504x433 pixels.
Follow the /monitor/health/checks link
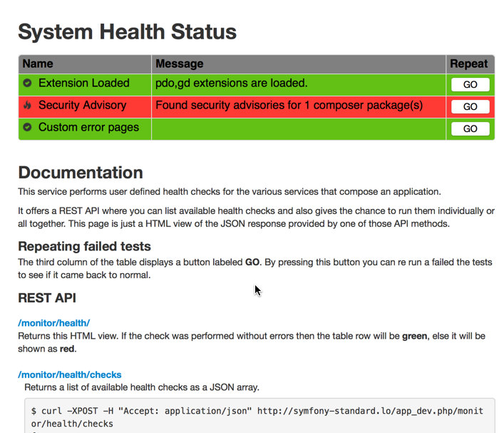pos(69,375)
